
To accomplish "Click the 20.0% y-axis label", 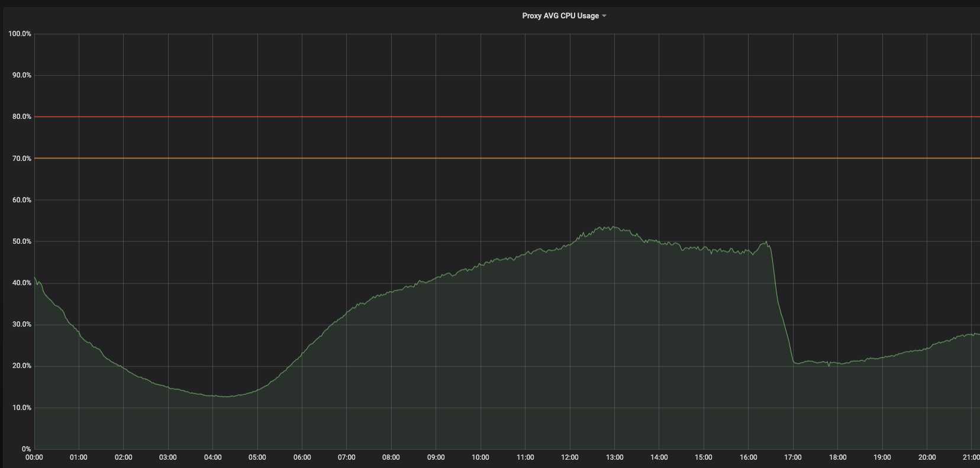I will click(21, 366).
